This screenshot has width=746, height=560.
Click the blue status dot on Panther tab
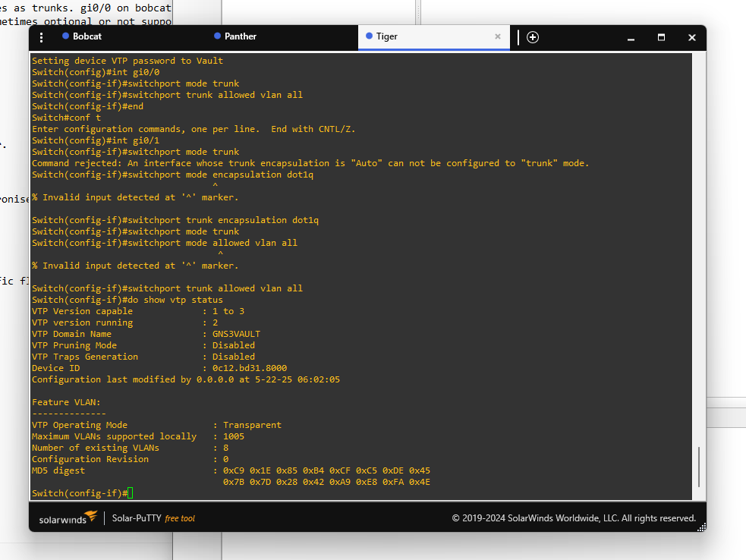point(217,36)
